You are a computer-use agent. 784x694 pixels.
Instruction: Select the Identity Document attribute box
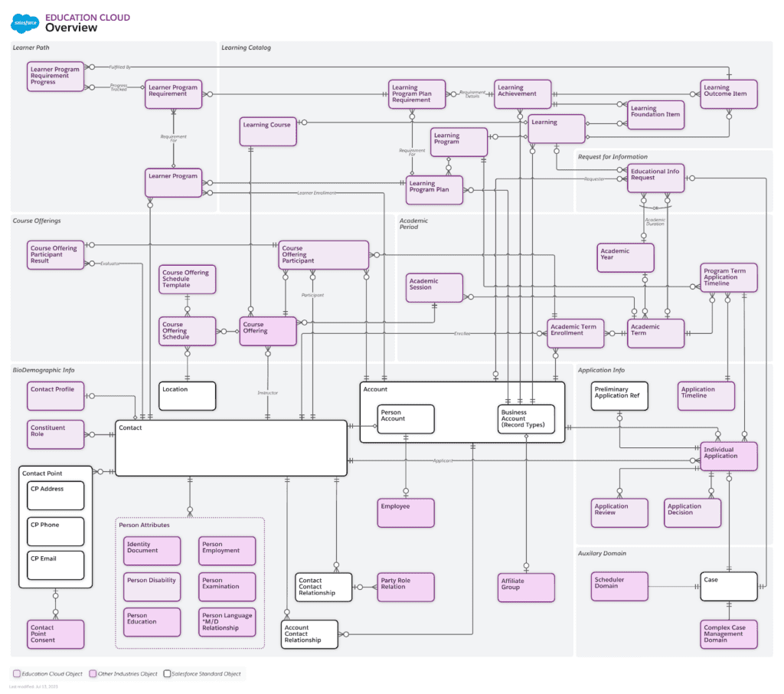coord(152,551)
